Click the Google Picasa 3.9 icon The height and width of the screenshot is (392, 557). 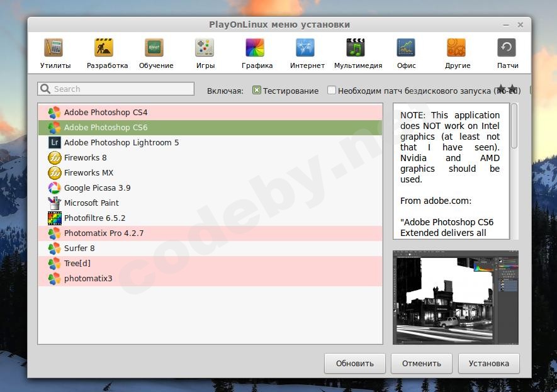pos(54,188)
